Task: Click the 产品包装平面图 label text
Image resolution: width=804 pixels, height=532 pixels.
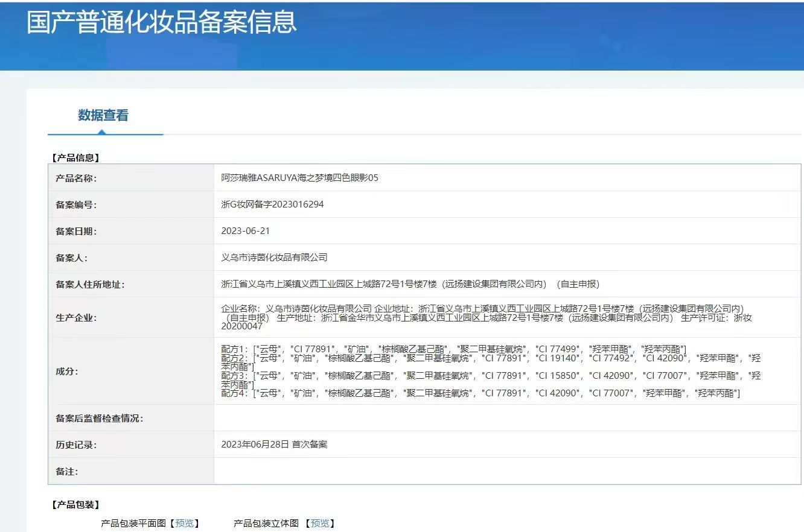Action: (x=133, y=524)
